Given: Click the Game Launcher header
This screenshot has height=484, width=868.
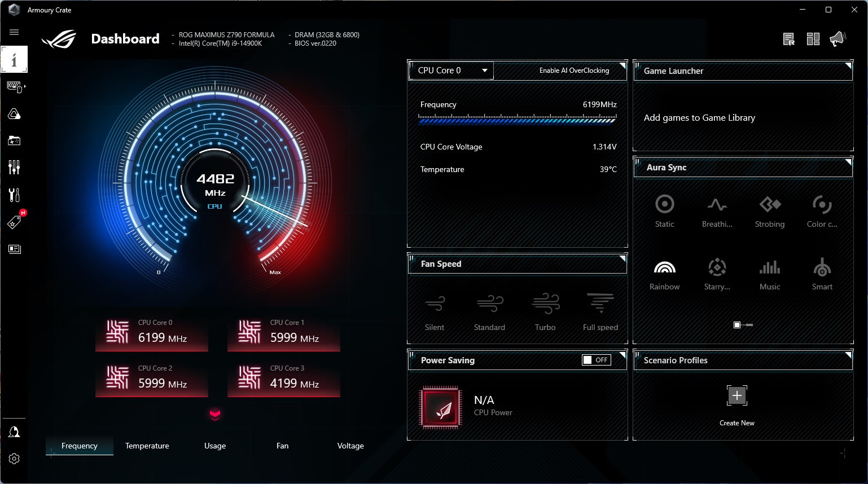Looking at the screenshot, I should coord(743,71).
